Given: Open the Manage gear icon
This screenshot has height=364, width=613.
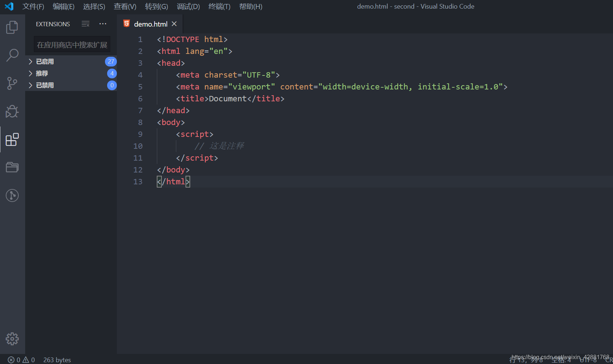Looking at the screenshot, I should (12, 338).
